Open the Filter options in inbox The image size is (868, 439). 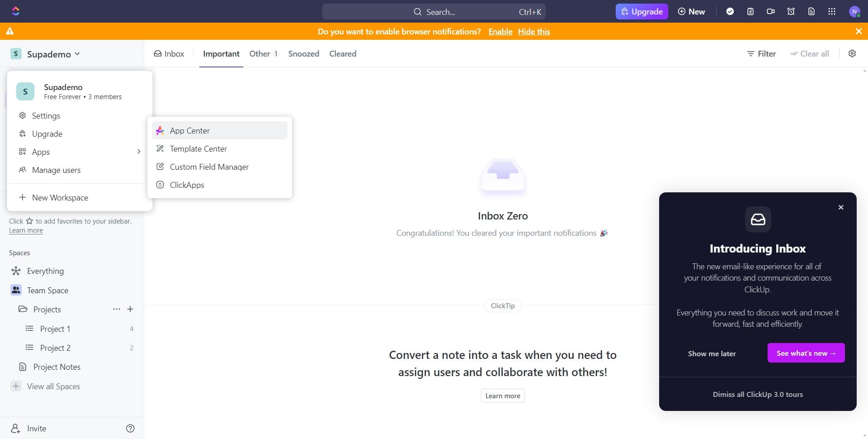(x=761, y=53)
